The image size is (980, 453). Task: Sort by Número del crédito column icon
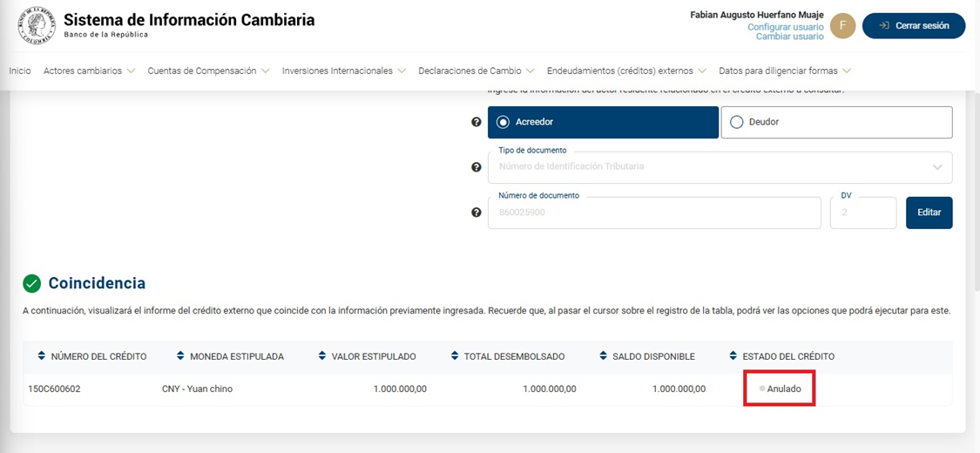tap(41, 356)
